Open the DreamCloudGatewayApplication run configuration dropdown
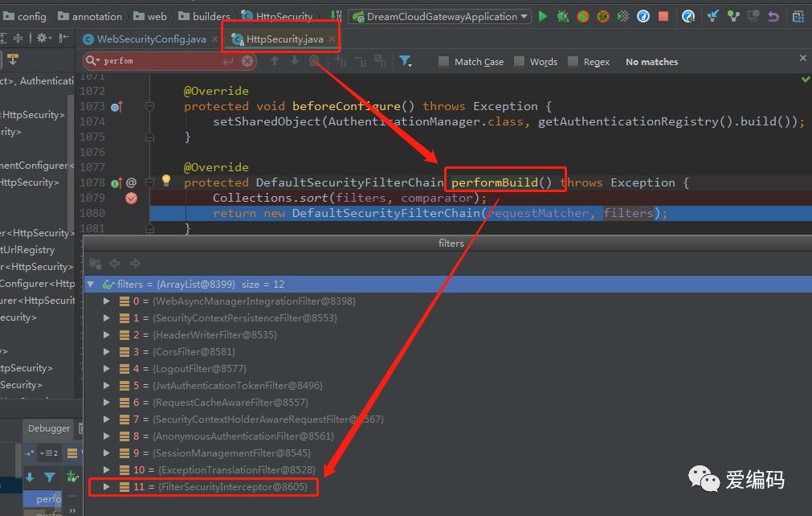Viewport: 812px width, 516px height. (x=439, y=17)
